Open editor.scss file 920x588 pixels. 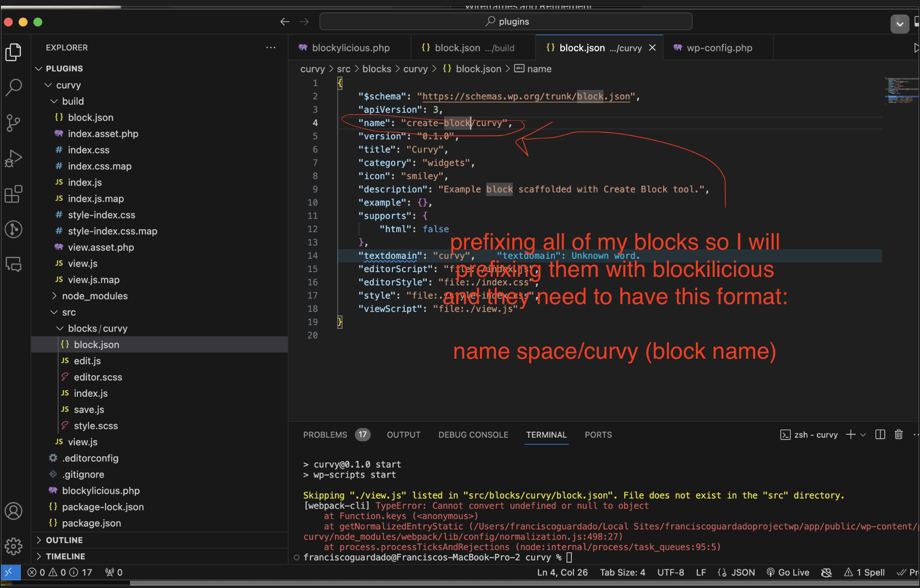98,377
